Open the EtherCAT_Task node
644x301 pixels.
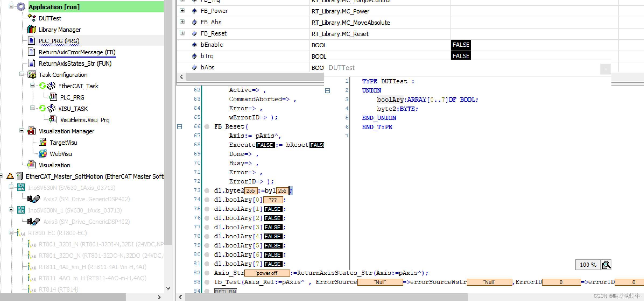click(78, 86)
